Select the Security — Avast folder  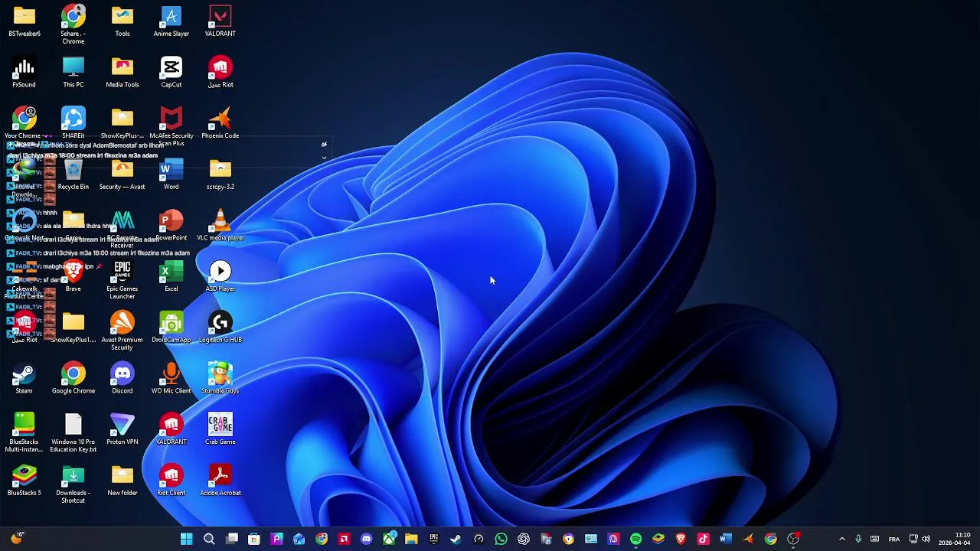click(x=122, y=175)
